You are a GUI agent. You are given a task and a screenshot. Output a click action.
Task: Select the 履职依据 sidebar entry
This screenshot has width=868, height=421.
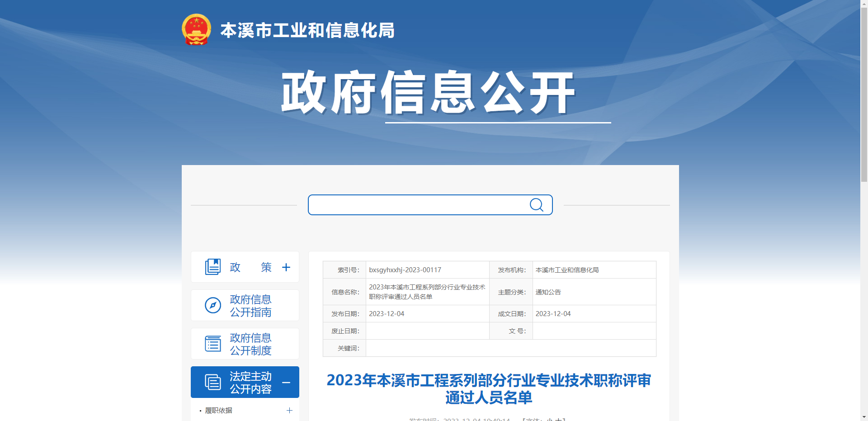pos(219,410)
